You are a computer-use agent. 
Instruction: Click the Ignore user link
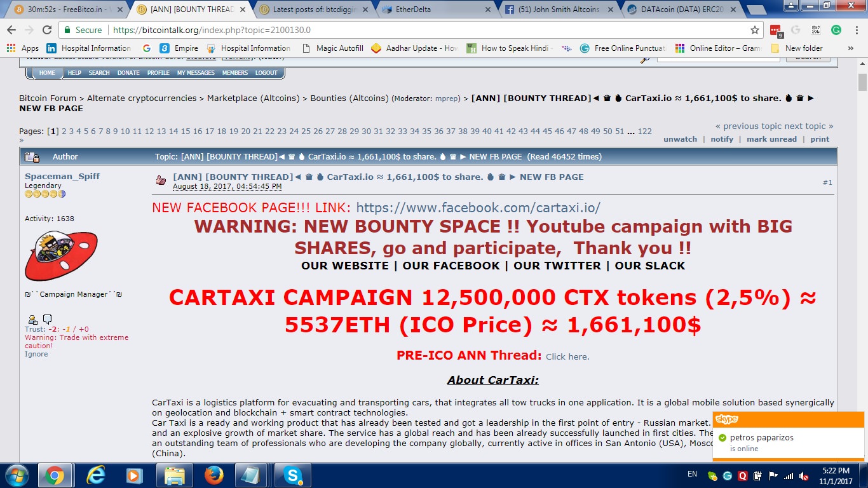pyautogui.click(x=36, y=354)
